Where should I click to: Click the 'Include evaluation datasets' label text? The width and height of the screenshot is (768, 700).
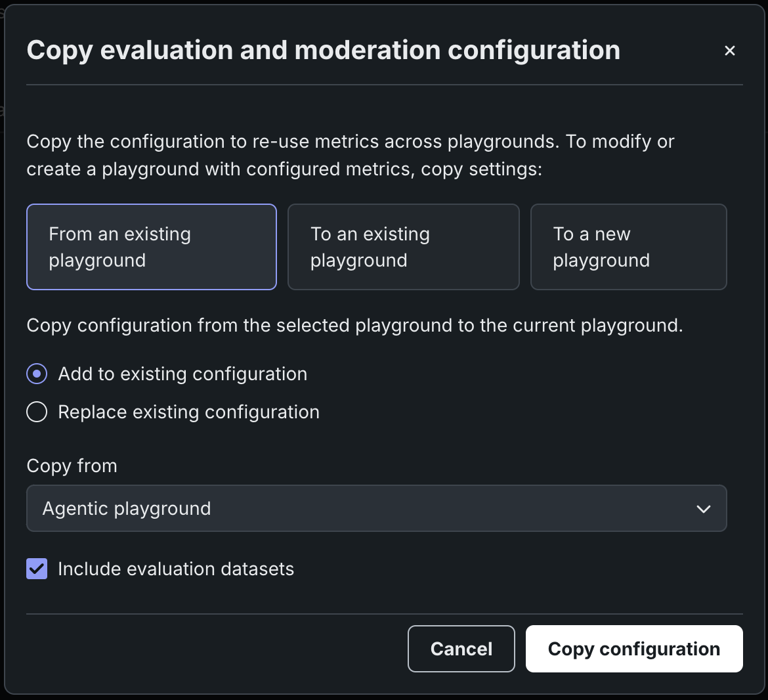click(x=176, y=569)
